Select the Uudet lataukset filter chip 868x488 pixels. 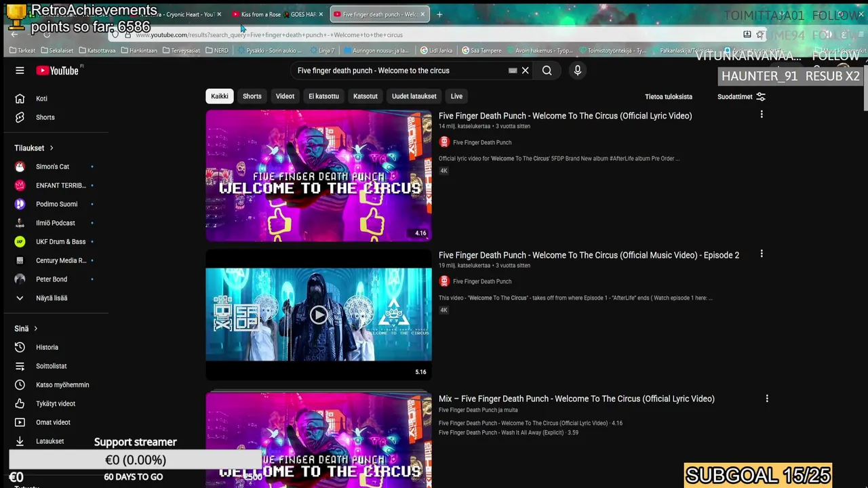(x=414, y=96)
